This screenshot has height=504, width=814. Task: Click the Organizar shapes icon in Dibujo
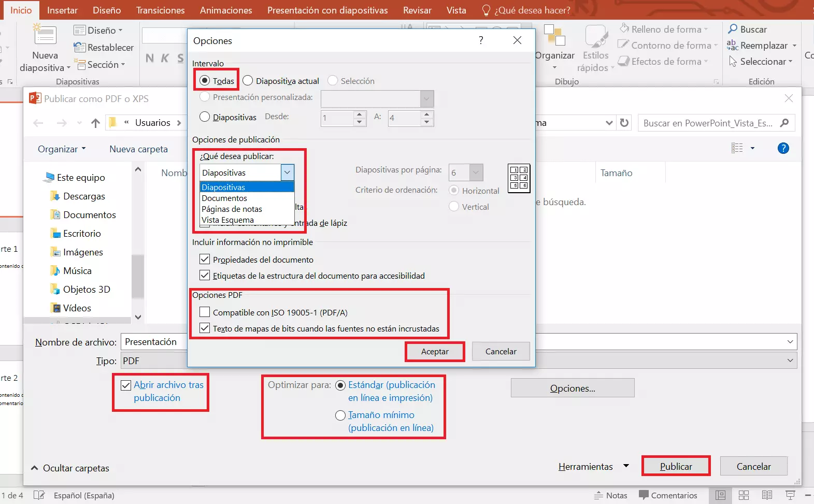point(554,35)
